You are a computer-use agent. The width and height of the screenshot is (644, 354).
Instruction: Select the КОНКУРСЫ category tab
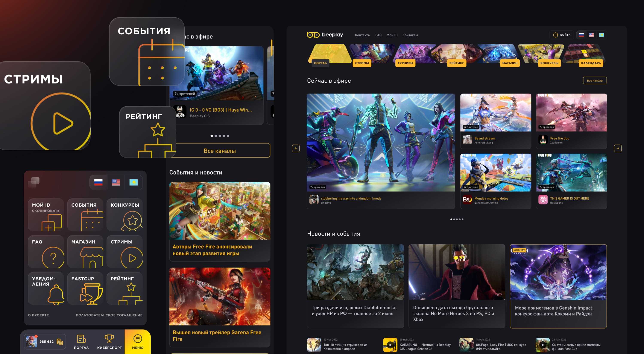click(541, 55)
